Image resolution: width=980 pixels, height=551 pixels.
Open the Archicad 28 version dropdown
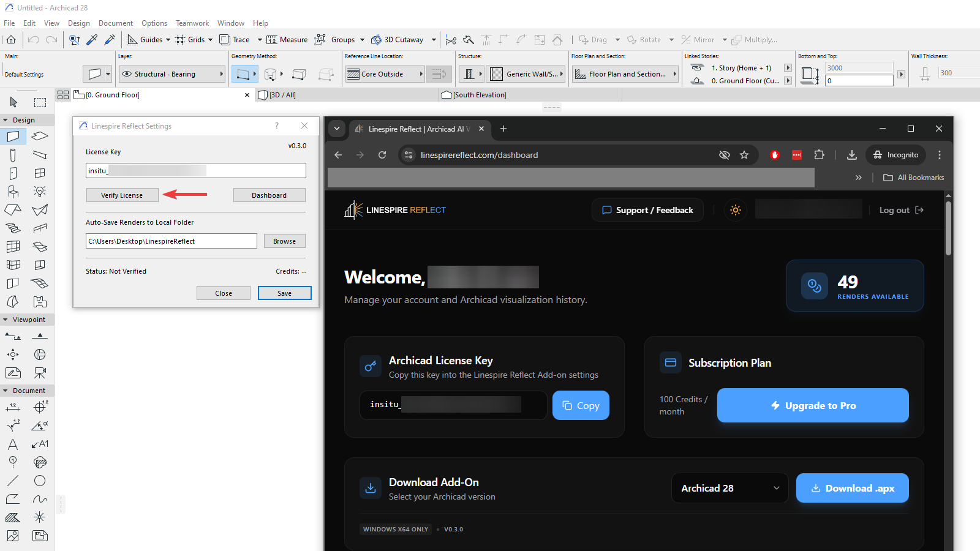(729, 488)
